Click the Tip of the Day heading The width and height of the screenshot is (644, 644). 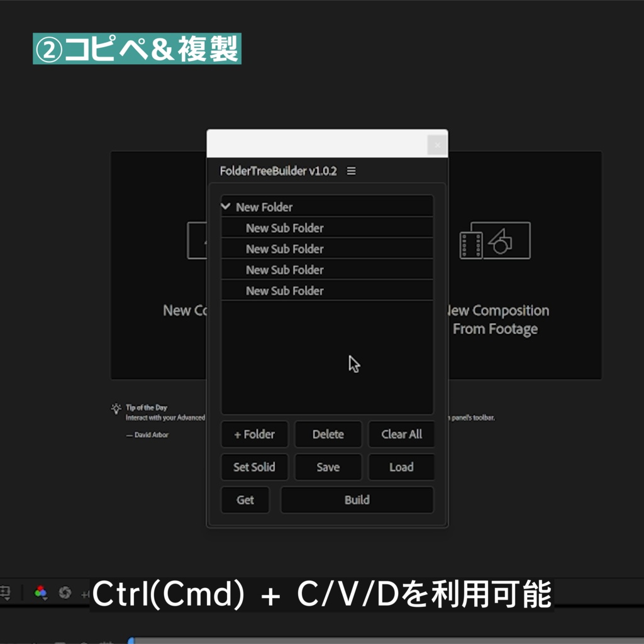(x=147, y=408)
